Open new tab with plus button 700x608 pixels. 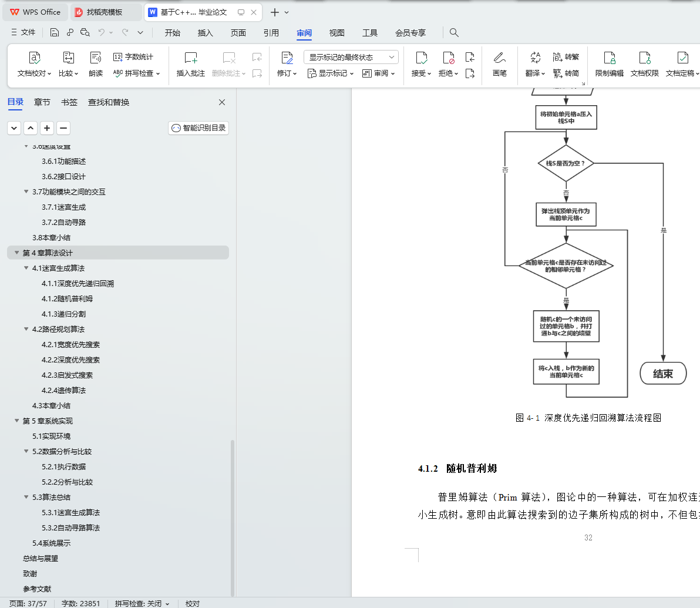click(275, 12)
